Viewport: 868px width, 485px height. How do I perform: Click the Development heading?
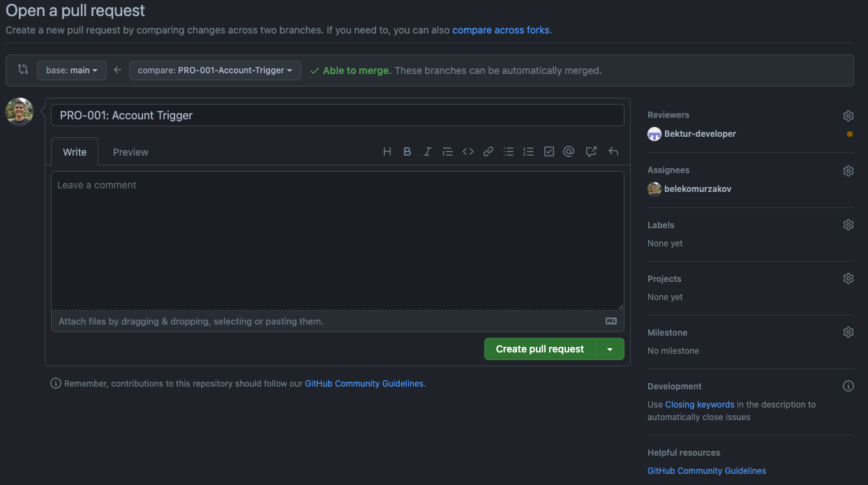pos(675,387)
